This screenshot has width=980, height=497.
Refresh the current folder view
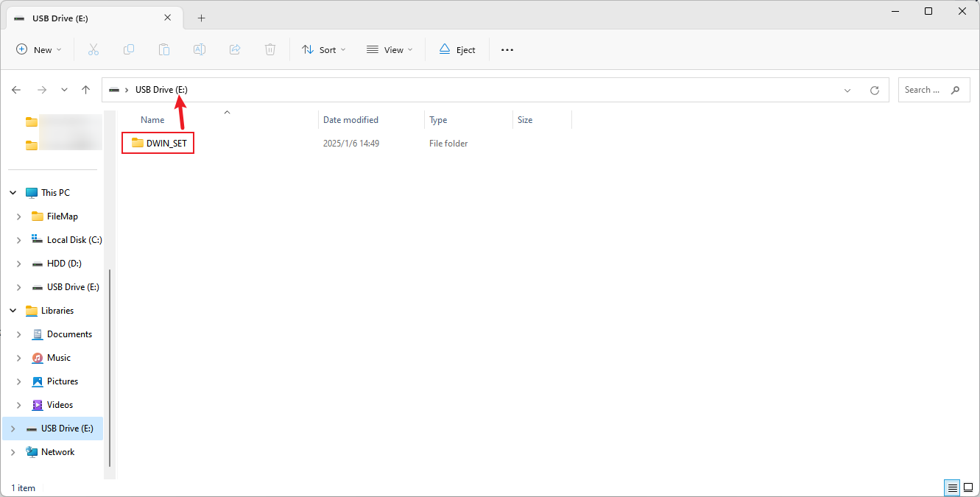(x=875, y=90)
